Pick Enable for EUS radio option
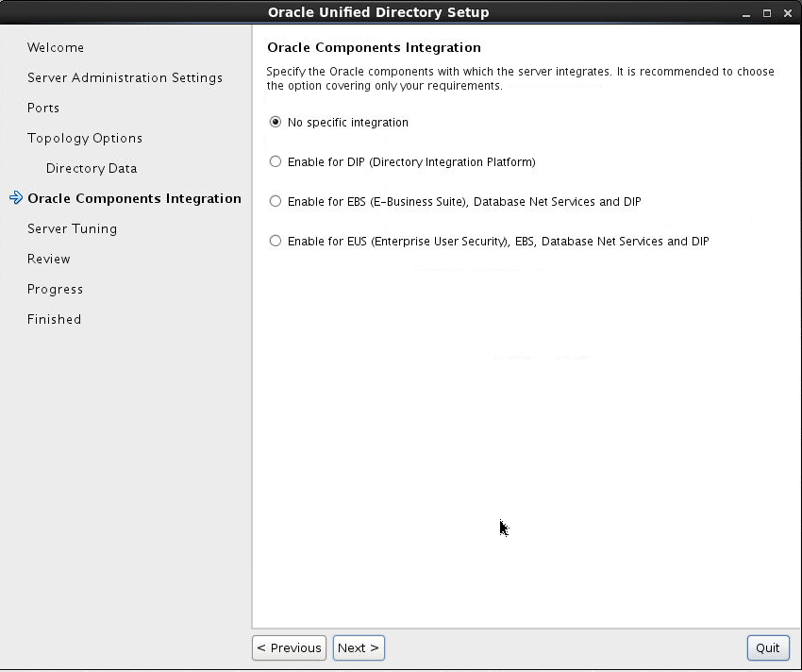Viewport: 802px width, 672px height. coord(276,241)
